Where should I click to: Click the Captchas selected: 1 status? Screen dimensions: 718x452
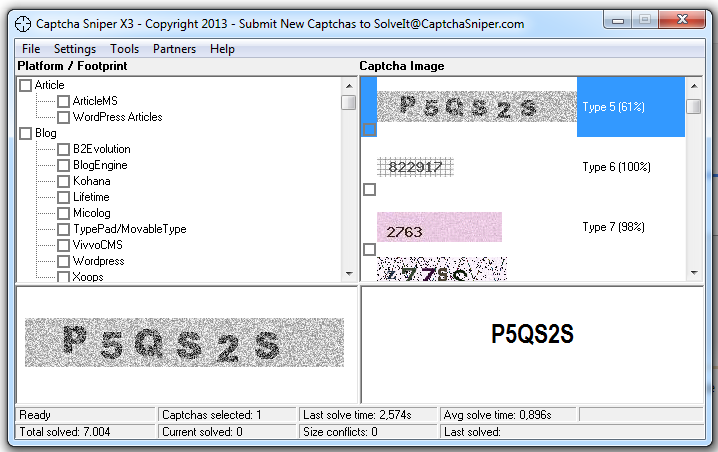point(227,415)
